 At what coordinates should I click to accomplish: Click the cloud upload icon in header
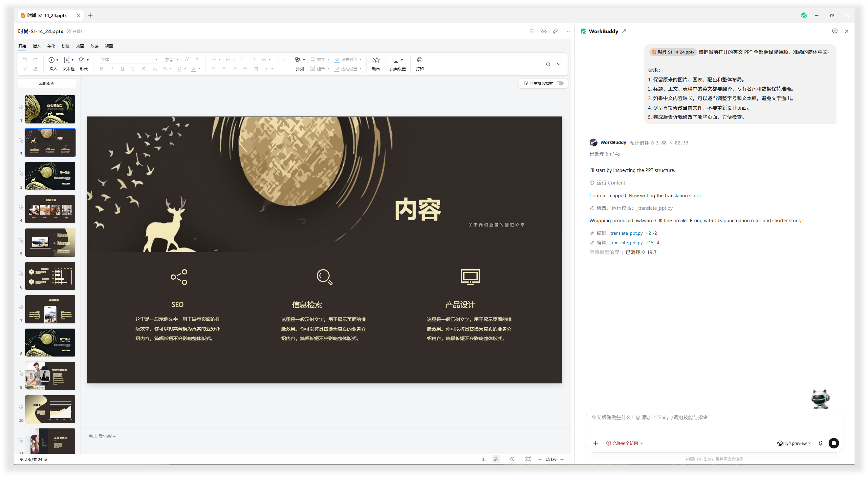tap(544, 31)
